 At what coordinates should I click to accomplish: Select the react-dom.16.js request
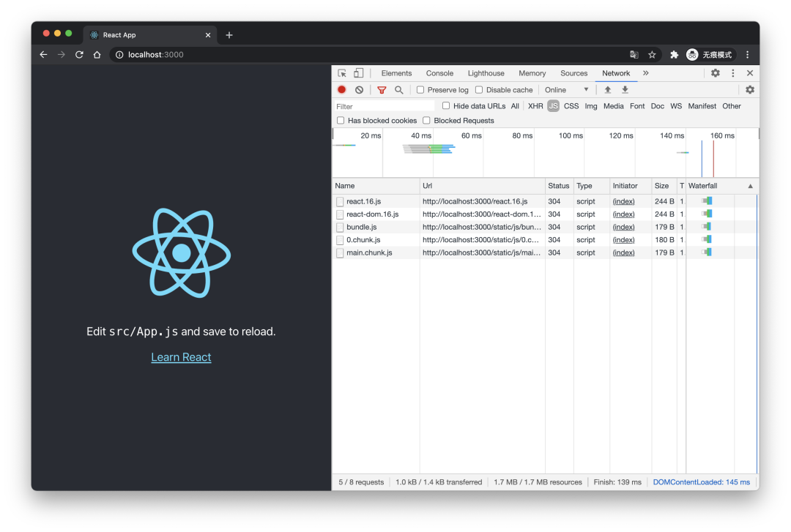click(x=545, y=214)
